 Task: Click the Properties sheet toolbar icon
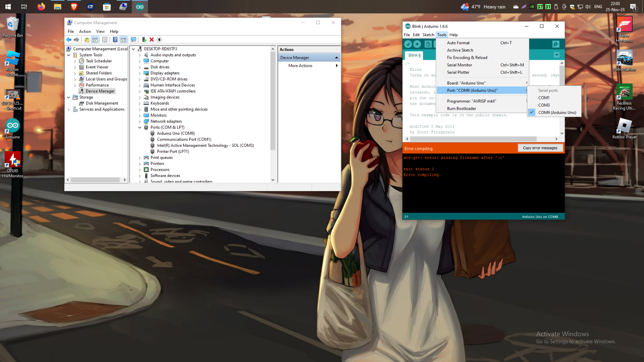(x=105, y=39)
